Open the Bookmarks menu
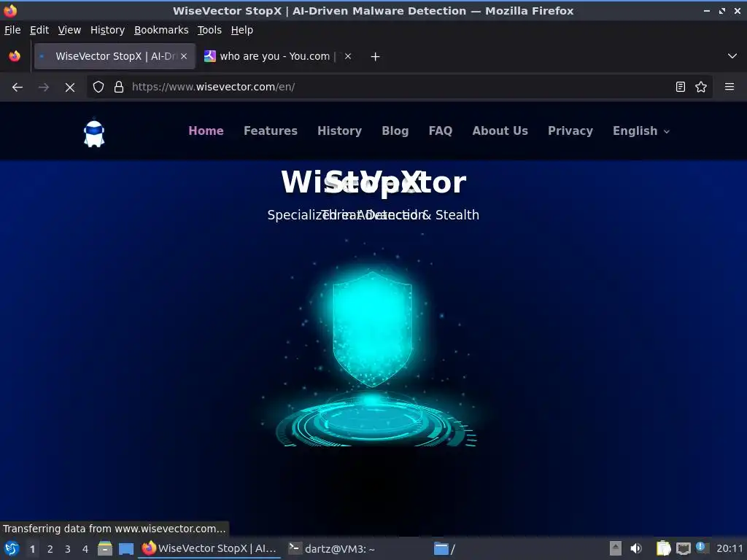747x560 pixels. tap(161, 30)
